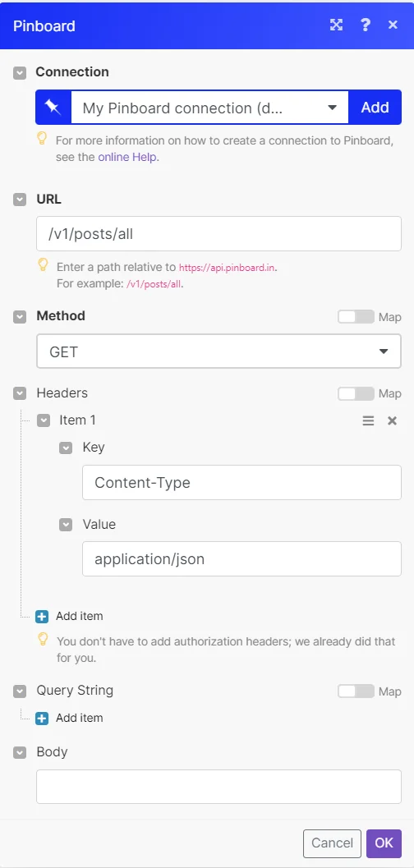414x868 pixels.
Task: Click the reorder handle icon for Item 1
Action: pyautogui.click(x=368, y=420)
